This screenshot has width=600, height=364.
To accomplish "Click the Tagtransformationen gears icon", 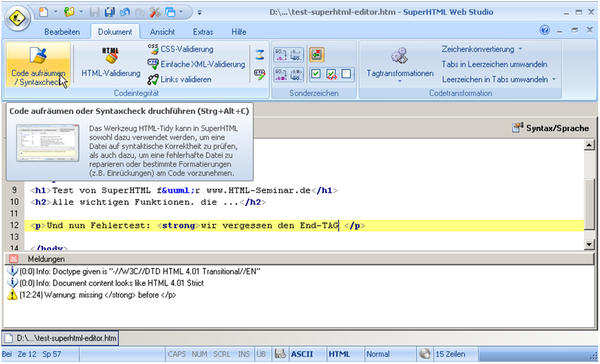I will click(400, 56).
